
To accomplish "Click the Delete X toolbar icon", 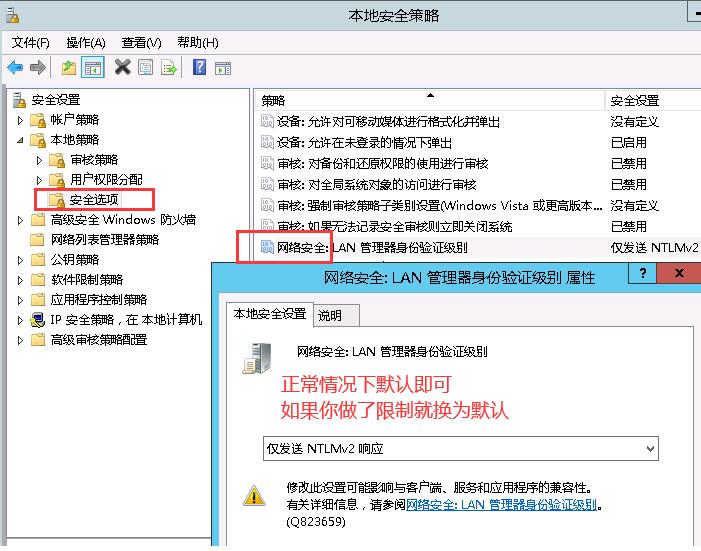I will tap(122, 68).
